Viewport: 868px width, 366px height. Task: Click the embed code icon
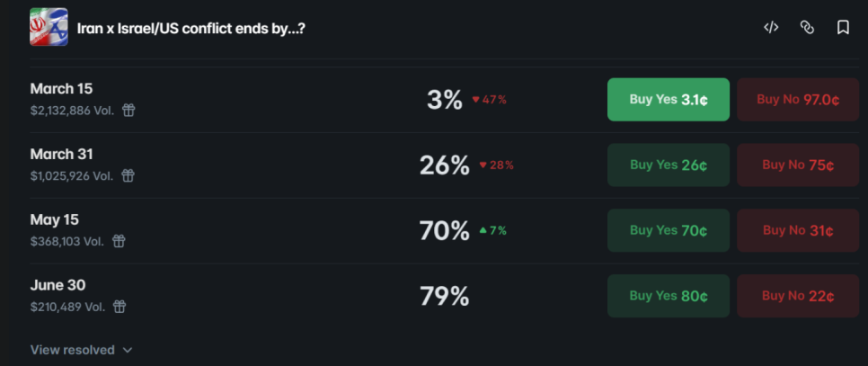770,27
